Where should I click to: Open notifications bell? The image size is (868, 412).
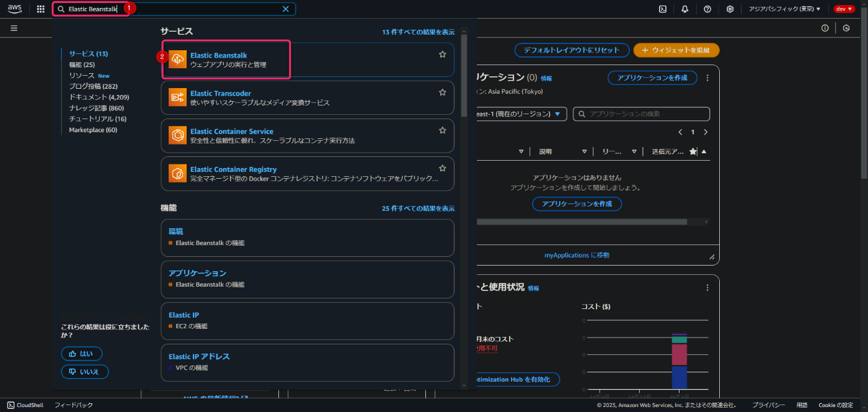[685, 9]
